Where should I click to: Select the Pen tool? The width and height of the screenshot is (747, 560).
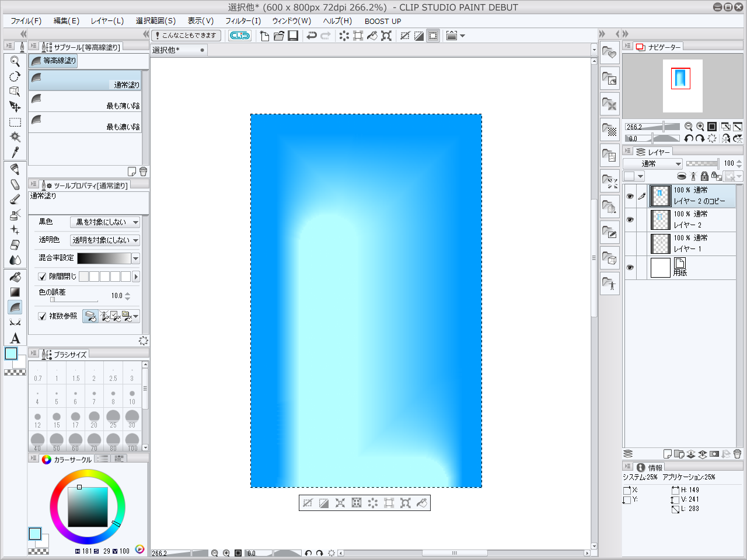[x=15, y=169]
